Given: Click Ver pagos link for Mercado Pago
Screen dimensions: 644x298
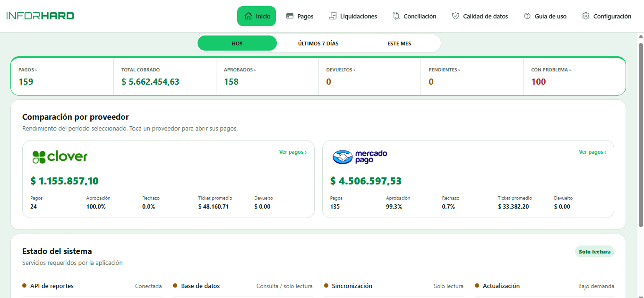Looking at the screenshot, I should 592,152.
